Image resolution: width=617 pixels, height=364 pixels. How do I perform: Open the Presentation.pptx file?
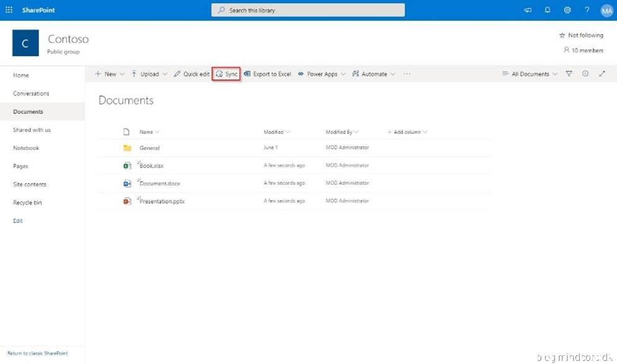coord(162,202)
